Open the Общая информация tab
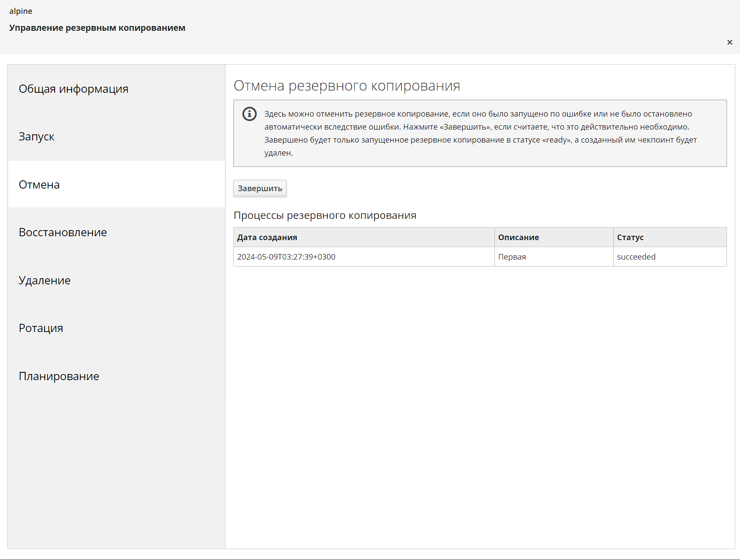Image resolution: width=740 pixels, height=560 pixels. point(73,89)
